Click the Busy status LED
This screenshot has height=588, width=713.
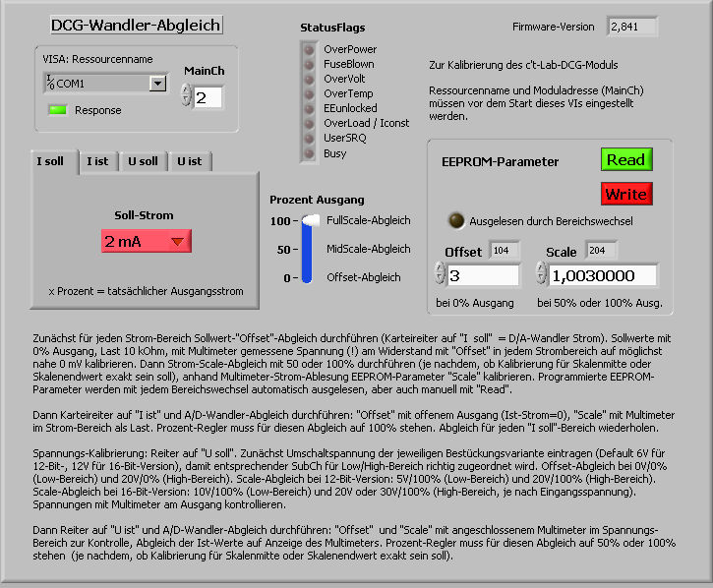310,153
